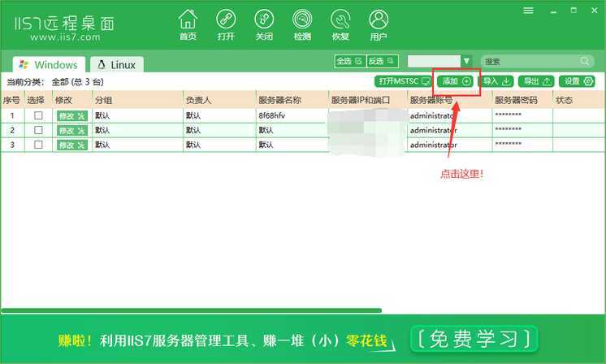Click the 添加 add button
The image size is (606, 364).
click(455, 81)
